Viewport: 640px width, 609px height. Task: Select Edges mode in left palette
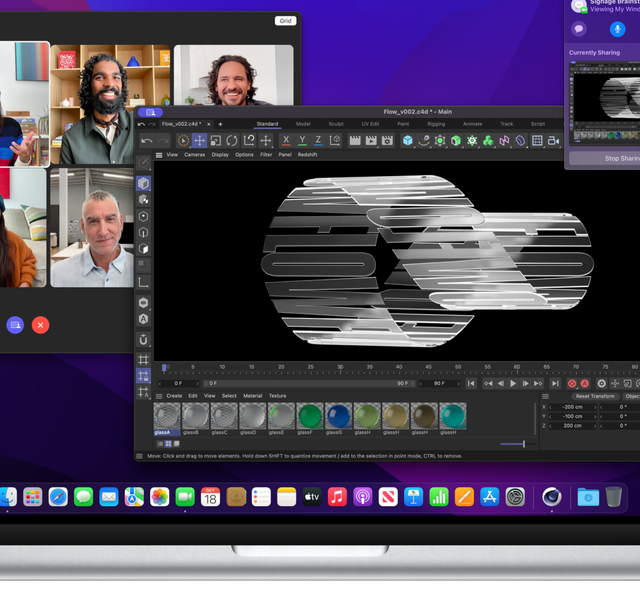(x=143, y=232)
